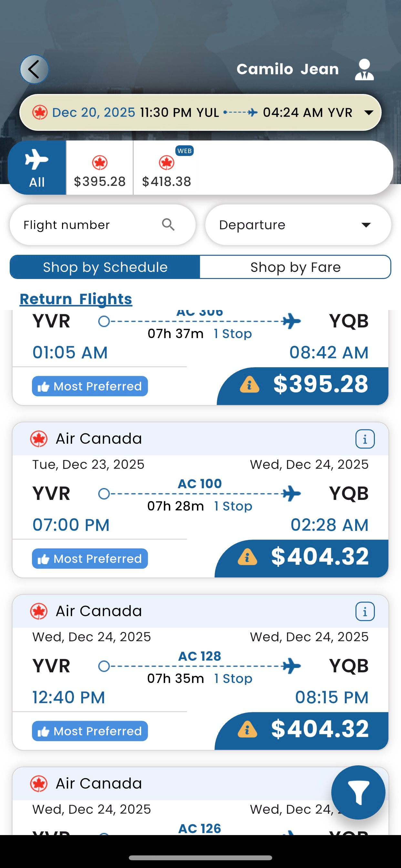
Task: Open the Departure sort dropdown
Action: (x=298, y=225)
